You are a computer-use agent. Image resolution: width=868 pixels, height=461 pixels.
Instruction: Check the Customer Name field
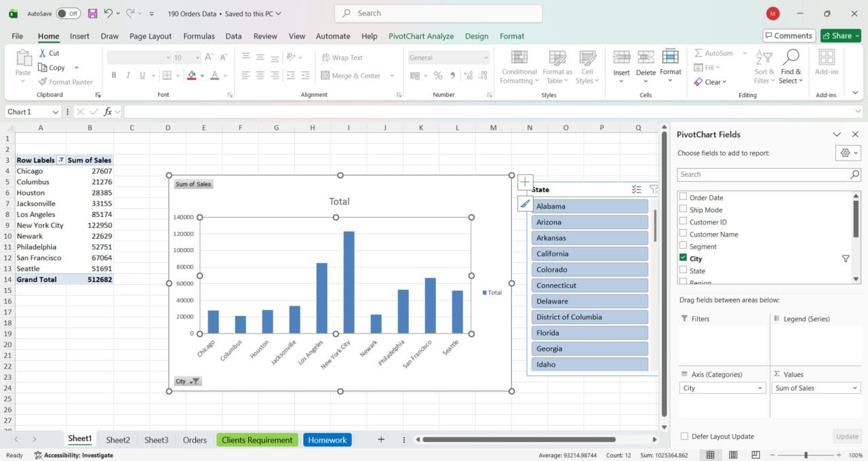click(684, 234)
